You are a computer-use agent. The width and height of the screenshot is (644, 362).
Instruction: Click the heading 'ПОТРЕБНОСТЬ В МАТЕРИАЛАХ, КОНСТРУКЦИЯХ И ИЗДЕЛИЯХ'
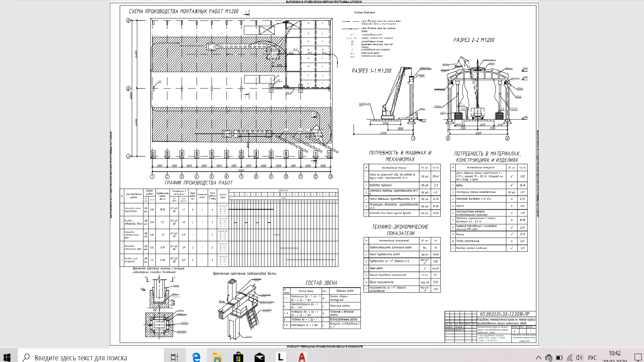(487, 157)
